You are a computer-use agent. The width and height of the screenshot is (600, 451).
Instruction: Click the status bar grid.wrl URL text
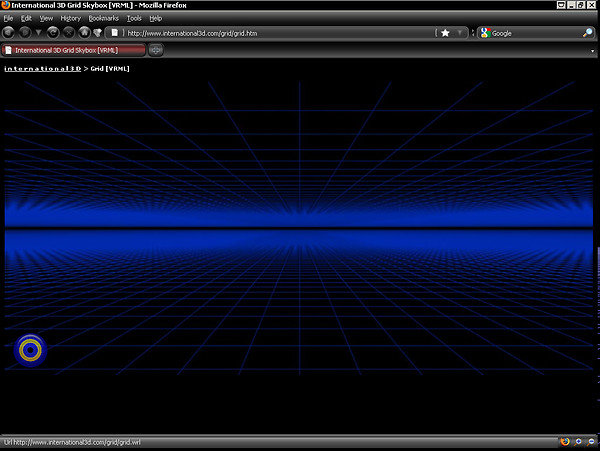pos(72,443)
